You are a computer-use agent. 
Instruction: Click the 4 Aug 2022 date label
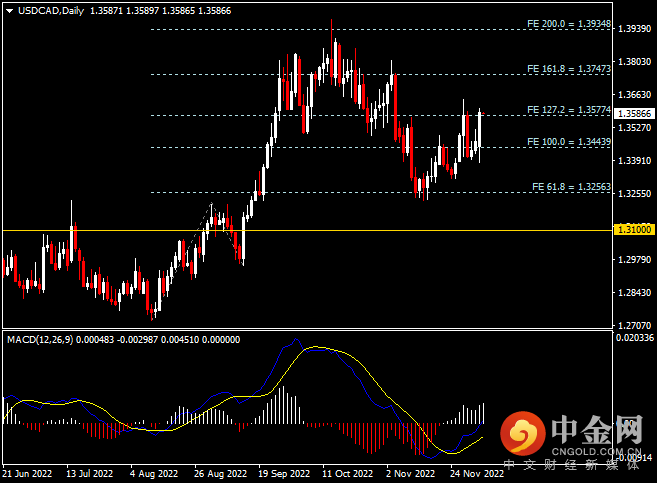pyautogui.click(x=155, y=473)
